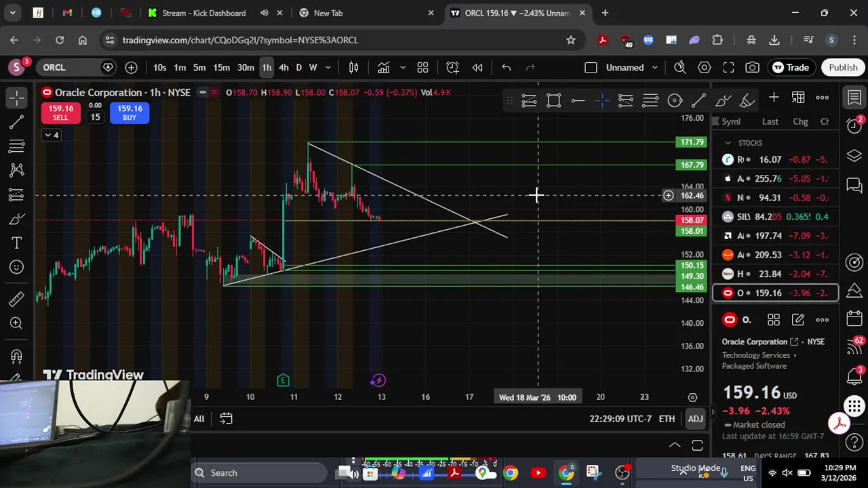
Task: Click the horizontal line favorite tool
Action: (x=578, y=100)
